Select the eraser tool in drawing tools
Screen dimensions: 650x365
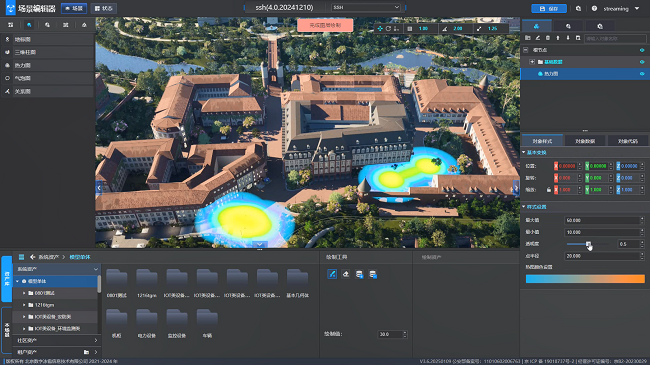tap(346, 274)
